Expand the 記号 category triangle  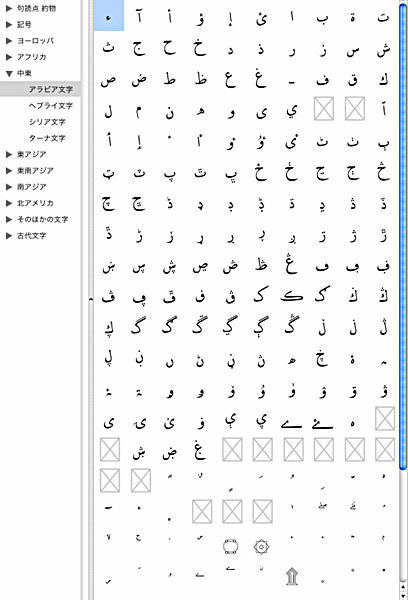9,24
